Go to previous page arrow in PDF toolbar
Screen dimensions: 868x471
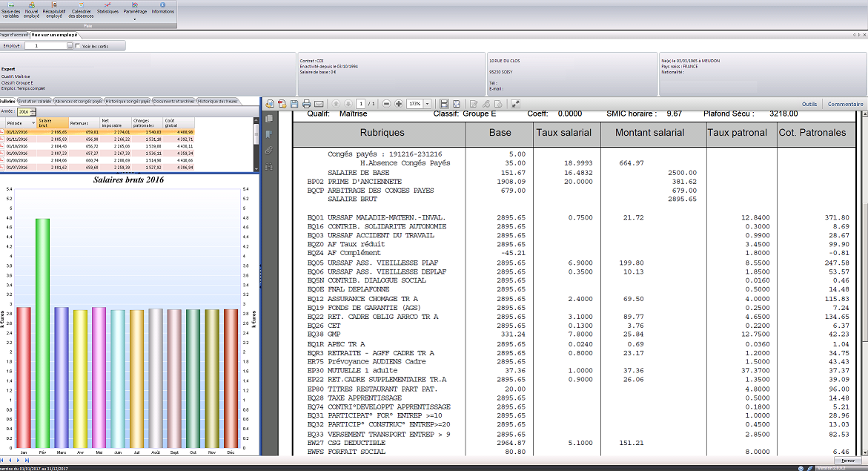(x=336, y=104)
